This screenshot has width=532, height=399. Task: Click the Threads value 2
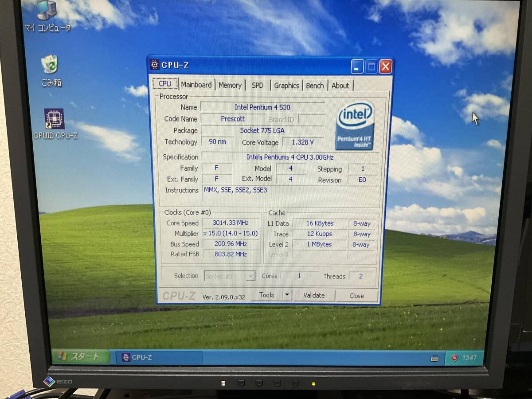(361, 276)
